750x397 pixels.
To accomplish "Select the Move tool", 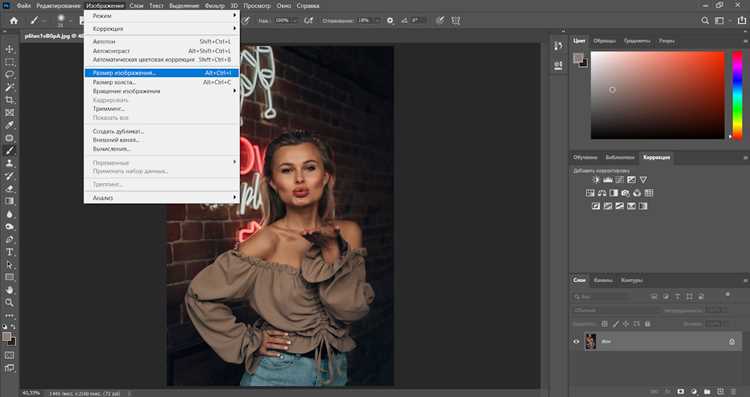I will 10,49.
